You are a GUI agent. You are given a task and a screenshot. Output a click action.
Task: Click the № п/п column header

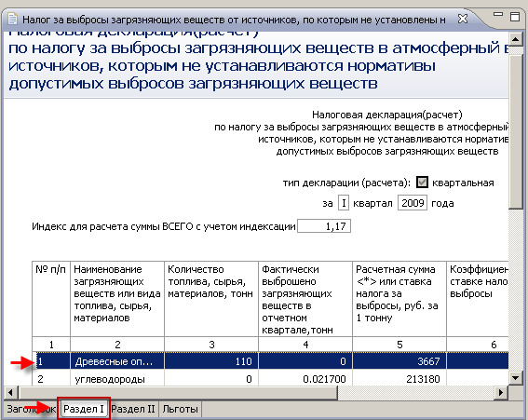coord(51,299)
